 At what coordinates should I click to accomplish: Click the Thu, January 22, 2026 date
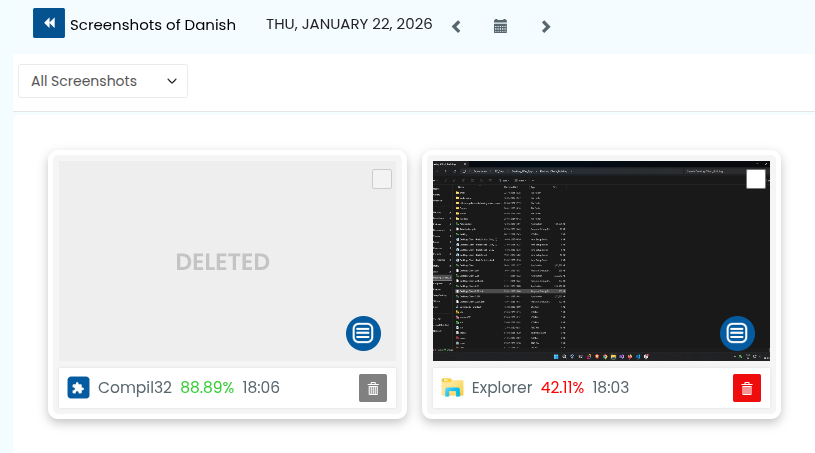[349, 24]
